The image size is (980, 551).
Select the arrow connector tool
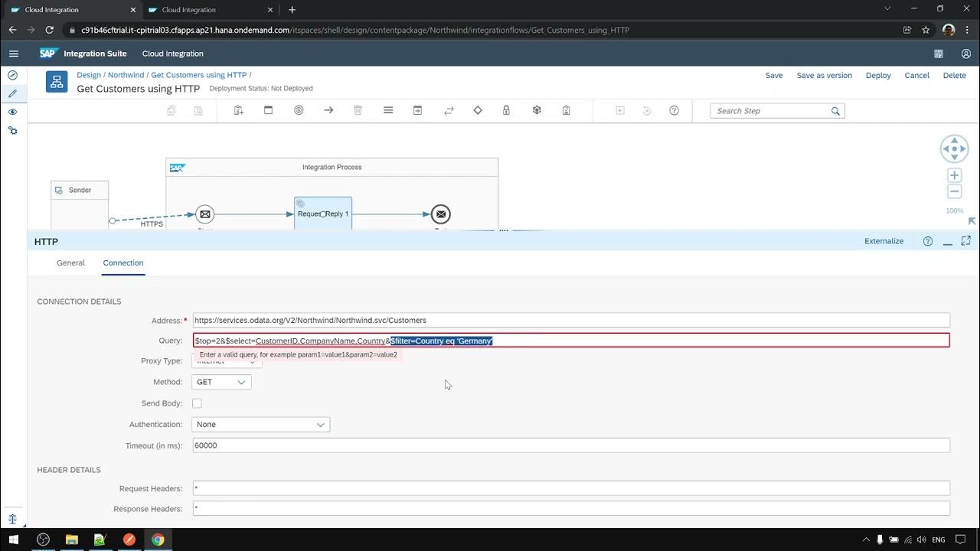tap(328, 110)
